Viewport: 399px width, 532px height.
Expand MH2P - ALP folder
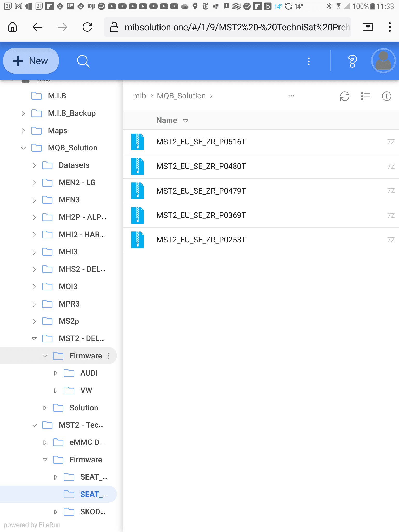(x=34, y=217)
